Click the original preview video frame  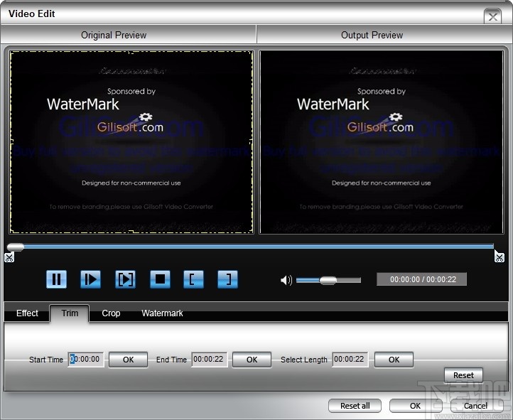pos(131,142)
